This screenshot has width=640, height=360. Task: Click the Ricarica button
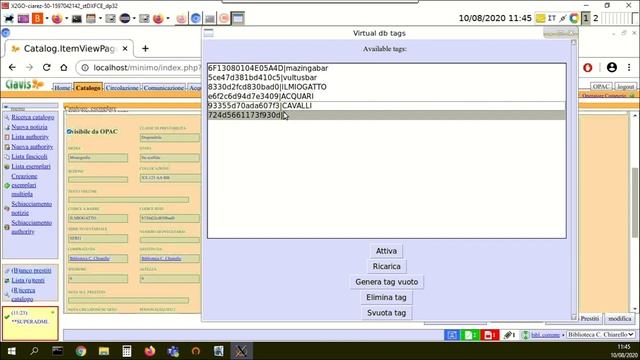click(386, 267)
